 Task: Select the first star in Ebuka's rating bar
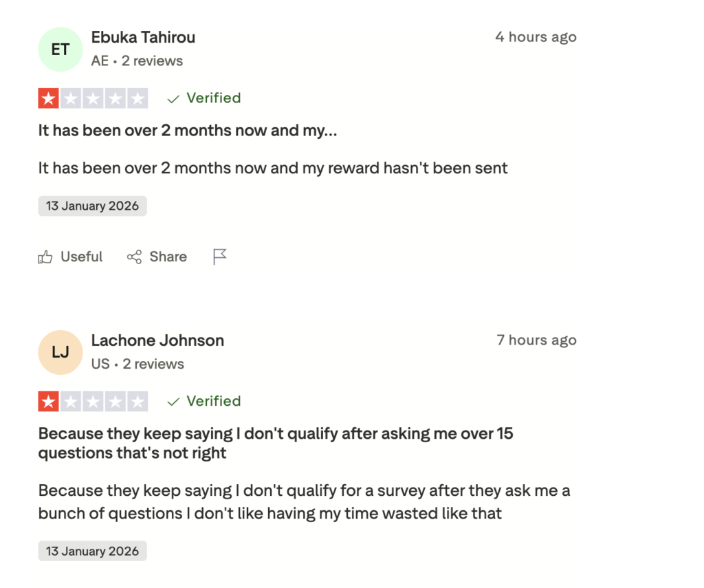point(47,98)
